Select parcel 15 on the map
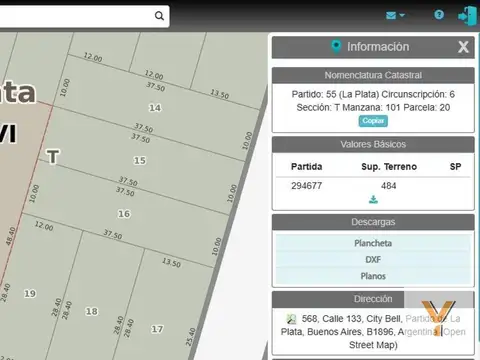Image resolution: width=480 pixels, height=360 pixels. point(140,160)
